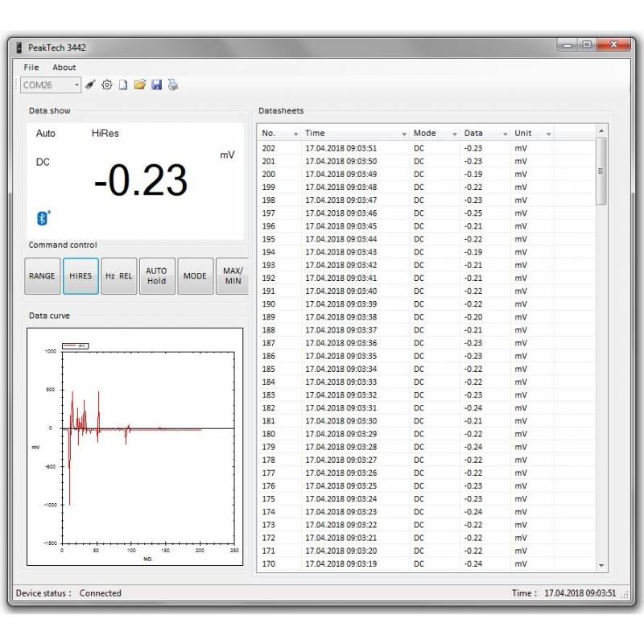Create a new file with the blank page icon
Screen dimensions: 644x644
click(123, 85)
